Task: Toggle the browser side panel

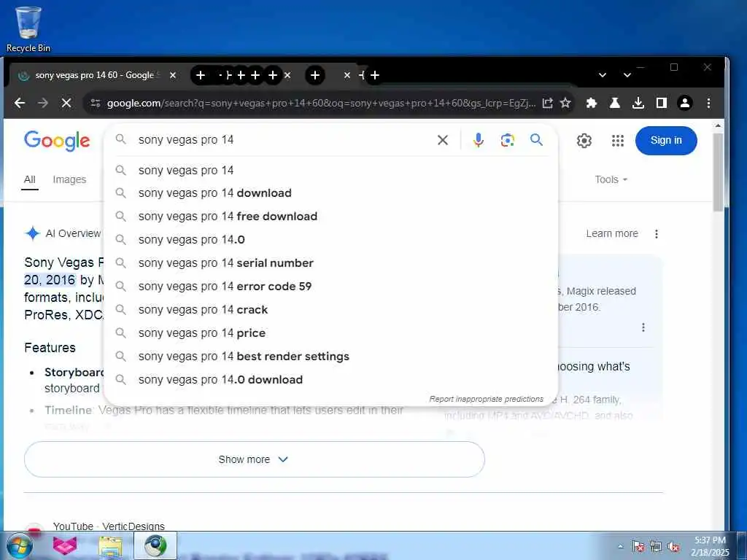Action: pyautogui.click(x=661, y=103)
